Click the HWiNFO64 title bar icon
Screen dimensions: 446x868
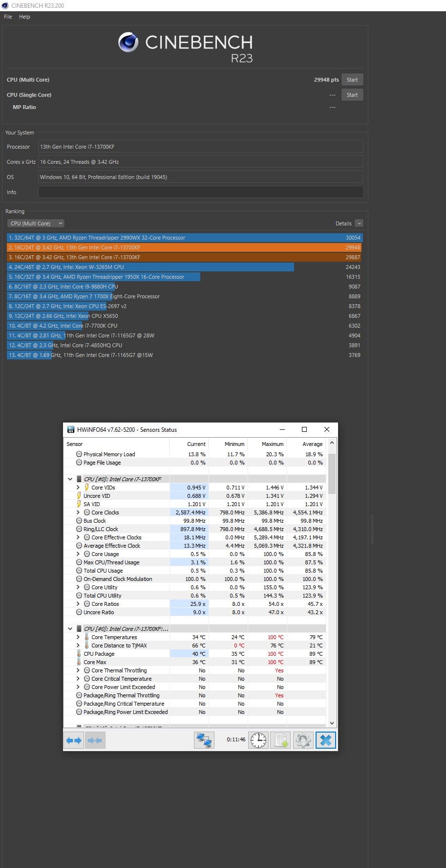(71, 429)
